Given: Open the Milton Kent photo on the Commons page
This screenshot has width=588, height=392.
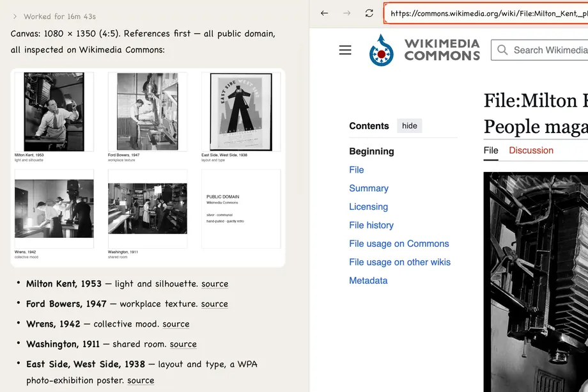Looking at the screenshot, I should [536, 282].
